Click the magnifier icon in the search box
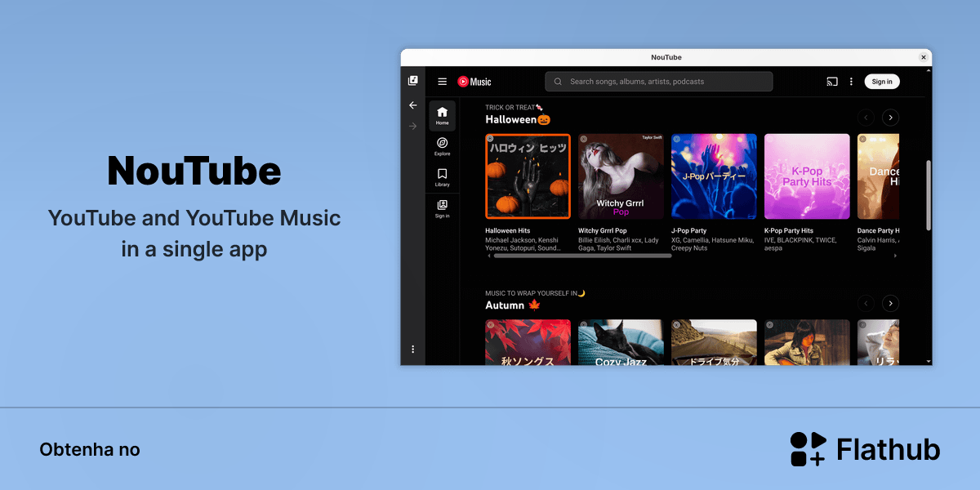The width and height of the screenshot is (980, 490). pos(558,82)
